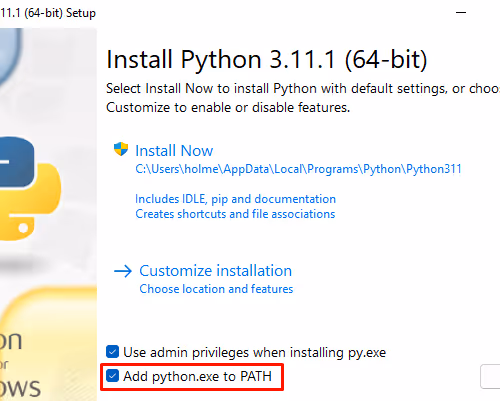Click 'Creates shortcuts and file associations' text
The height and width of the screenshot is (401, 500).
click(235, 214)
